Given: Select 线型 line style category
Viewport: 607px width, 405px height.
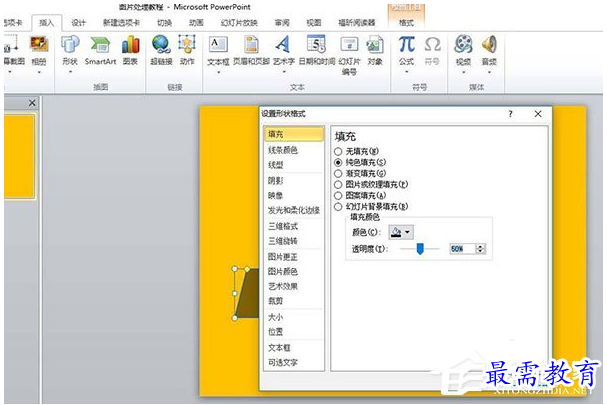Looking at the screenshot, I should (x=293, y=165).
